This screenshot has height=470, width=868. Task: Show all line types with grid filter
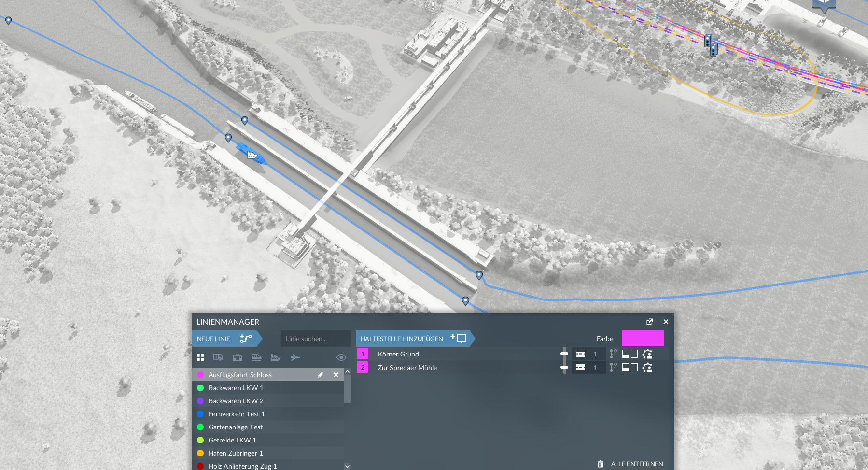(x=200, y=357)
